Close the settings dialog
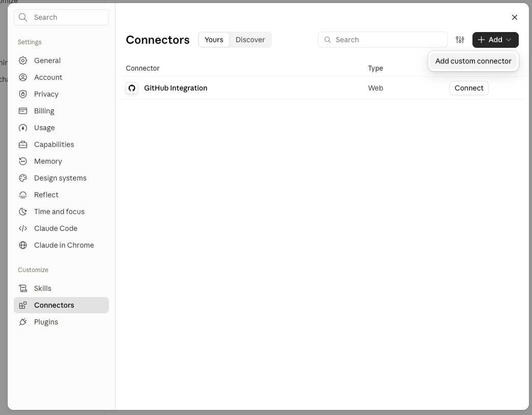 tap(514, 17)
